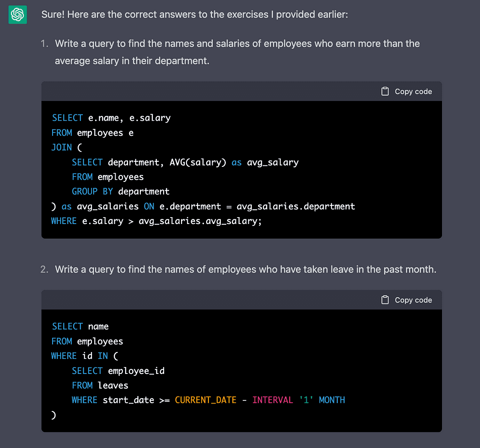The width and height of the screenshot is (480, 448).
Task: Click "AVG(salary)" in the subquery
Action: point(197,162)
